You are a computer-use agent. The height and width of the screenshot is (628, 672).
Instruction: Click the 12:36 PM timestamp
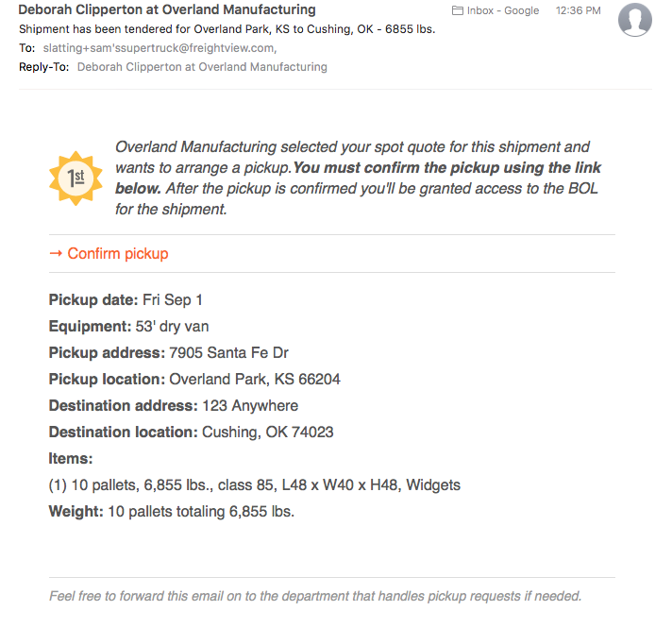click(579, 10)
